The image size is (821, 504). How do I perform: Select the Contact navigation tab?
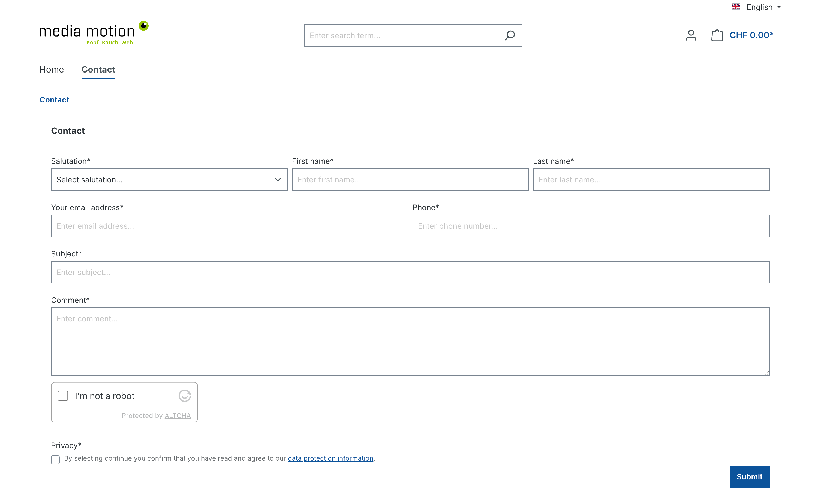98,70
